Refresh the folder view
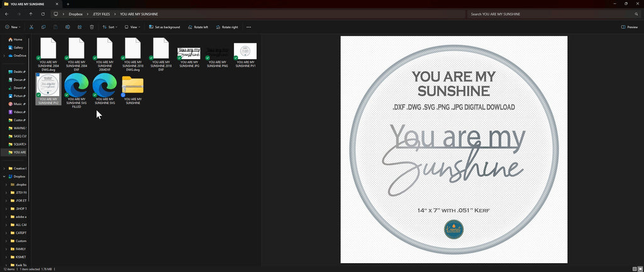 (x=43, y=14)
